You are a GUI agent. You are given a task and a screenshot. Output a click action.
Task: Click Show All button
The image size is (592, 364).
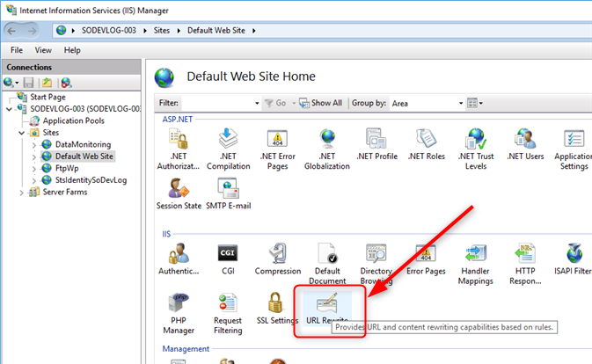(321, 103)
